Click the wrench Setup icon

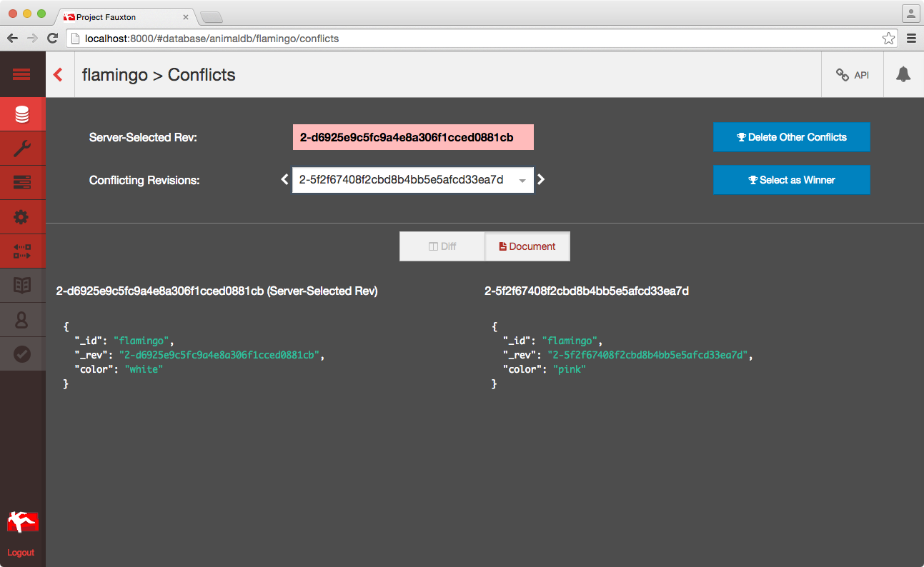coord(22,149)
